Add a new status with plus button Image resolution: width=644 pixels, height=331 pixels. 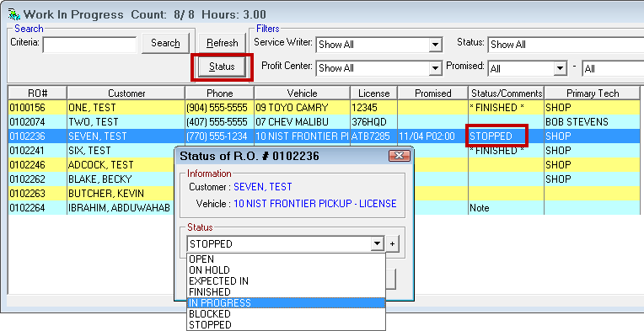(x=392, y=244)
